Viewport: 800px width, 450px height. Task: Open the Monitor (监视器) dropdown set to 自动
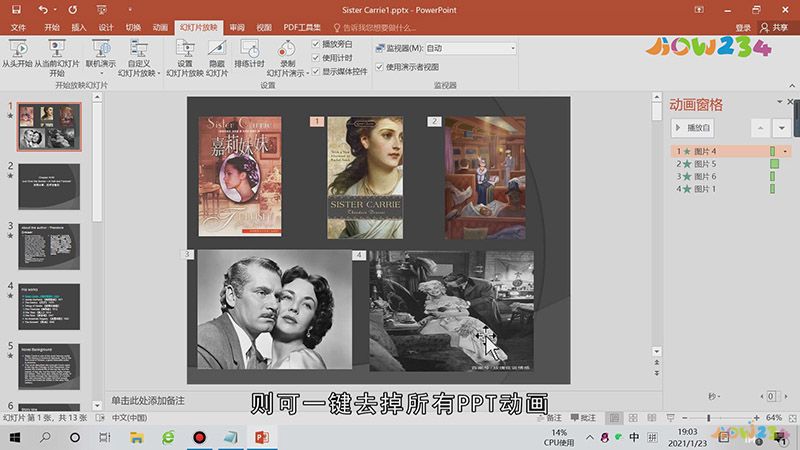coord(470,48)
